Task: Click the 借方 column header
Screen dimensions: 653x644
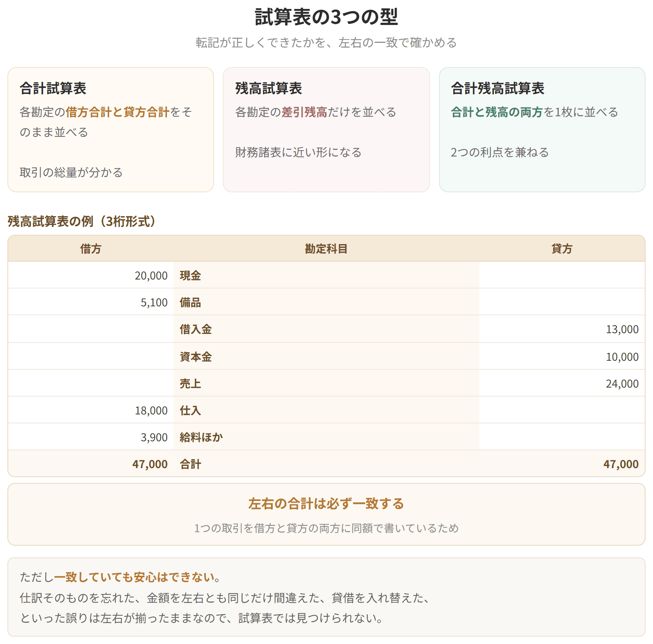Action: pos(91,249)
